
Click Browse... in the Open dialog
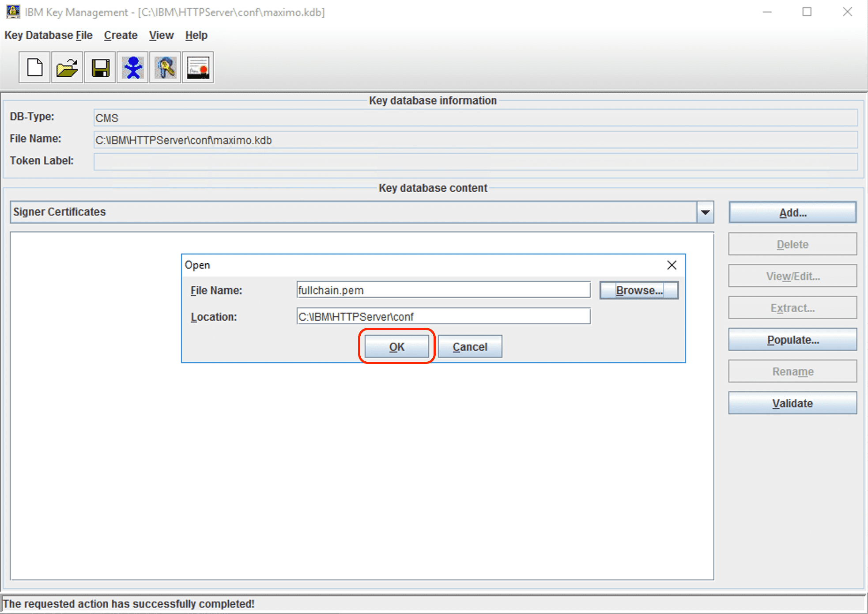[x=639, y=290]
